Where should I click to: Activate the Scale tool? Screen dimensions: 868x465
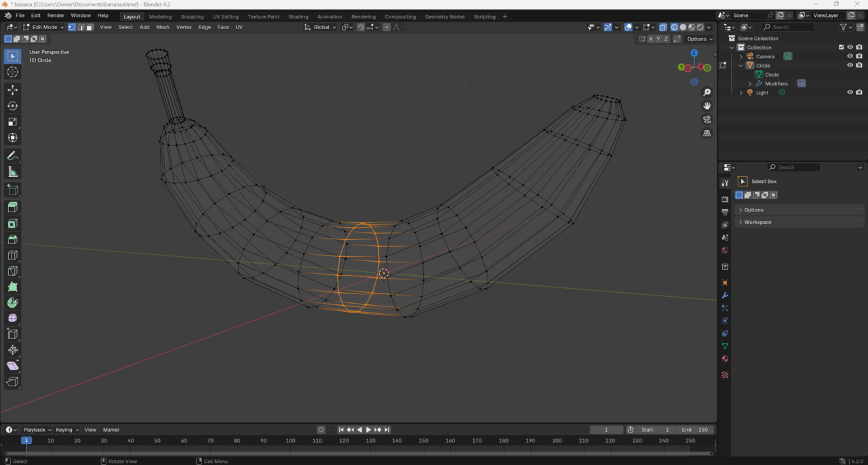[x=12, y=122]
